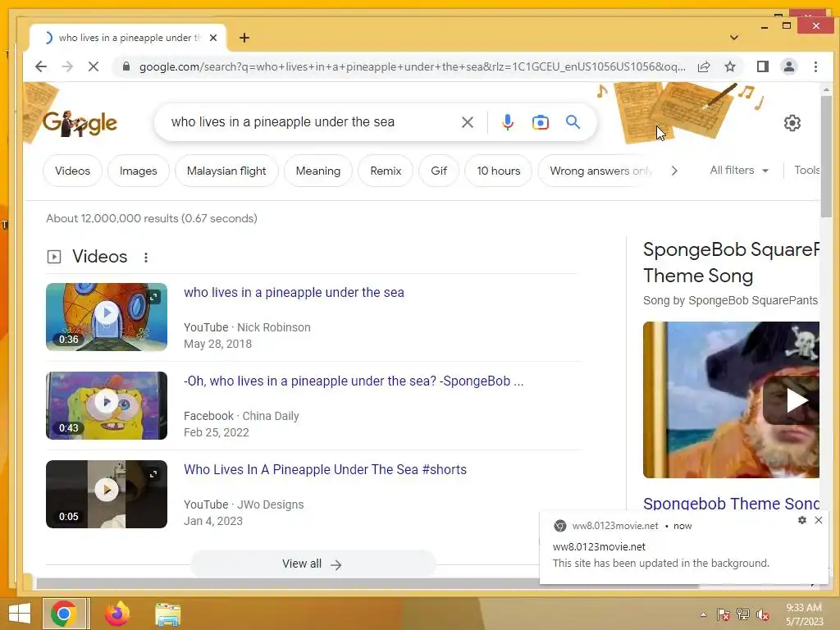Click the Chrome taskbar icon

click(64, 614)
